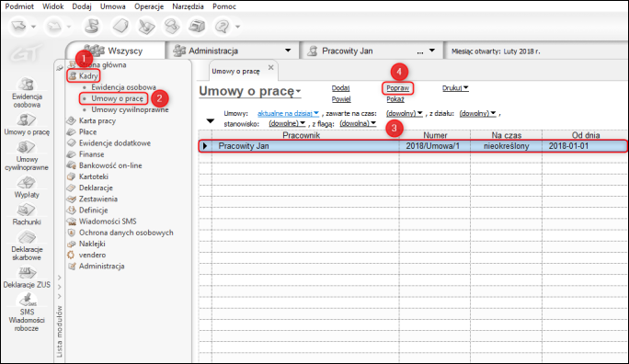Click the Dodaj link
This screenshot has width=629, height=364.
(340, 88)
